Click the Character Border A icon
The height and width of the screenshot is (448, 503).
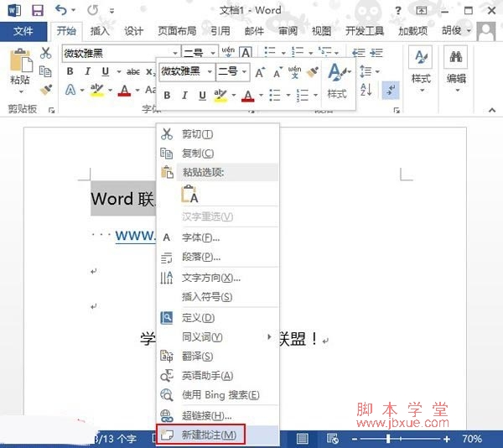click(x=246, y=52)
